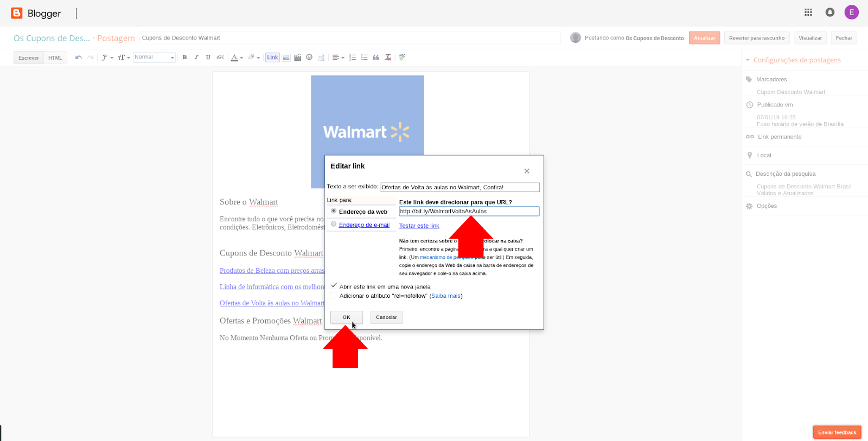Insert a video from the toolbar
This screenshot has width=868, height=441.
[298, 57]
